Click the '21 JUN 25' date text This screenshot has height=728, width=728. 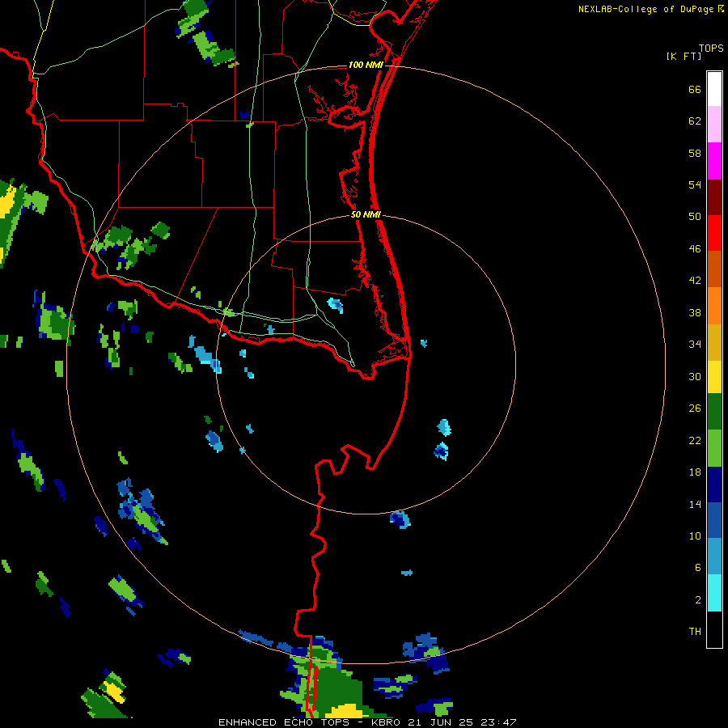pyautogui.click(x=440, y=722)
